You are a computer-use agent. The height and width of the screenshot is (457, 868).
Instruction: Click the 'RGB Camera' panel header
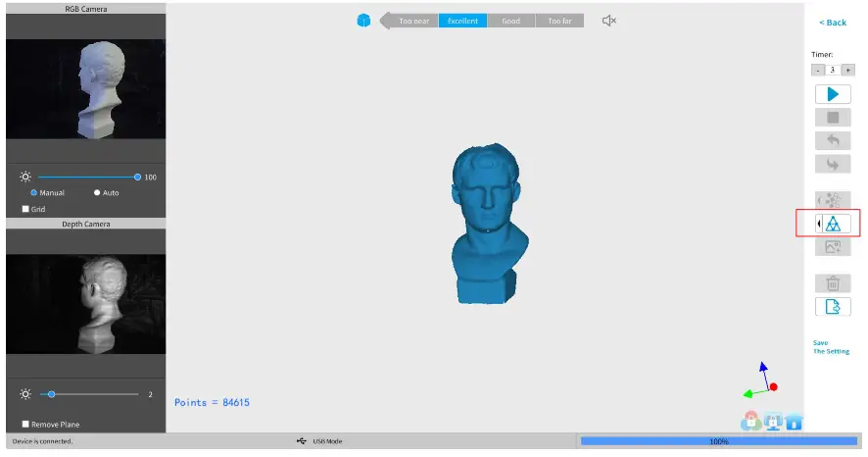pos(86,9)
